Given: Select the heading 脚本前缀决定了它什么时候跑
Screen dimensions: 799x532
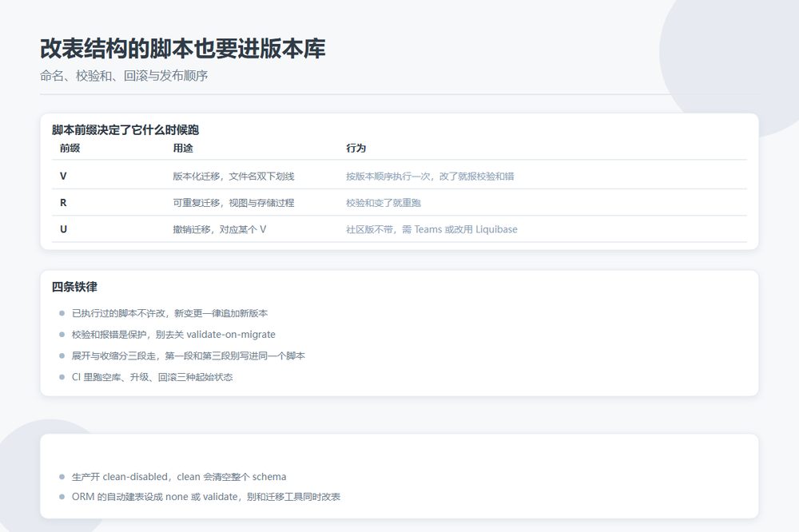Looking at the screenshot, I should [125, 130].
